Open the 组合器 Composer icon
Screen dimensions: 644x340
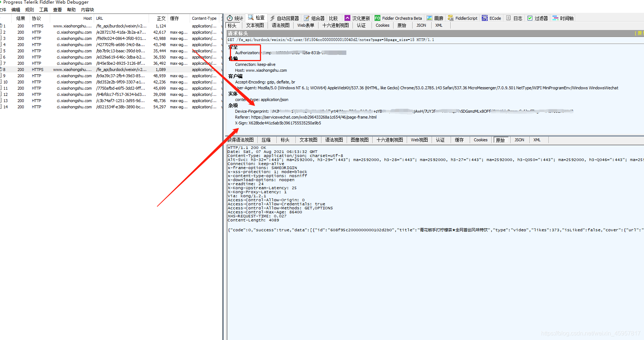(306, 18)
